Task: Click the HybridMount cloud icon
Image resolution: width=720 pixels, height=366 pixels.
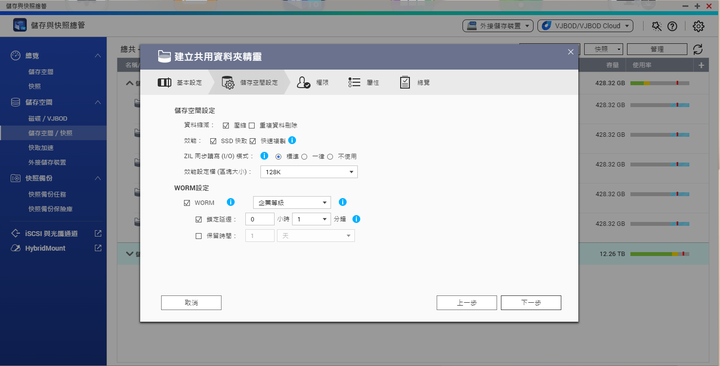Action: [x=16, y=248]
